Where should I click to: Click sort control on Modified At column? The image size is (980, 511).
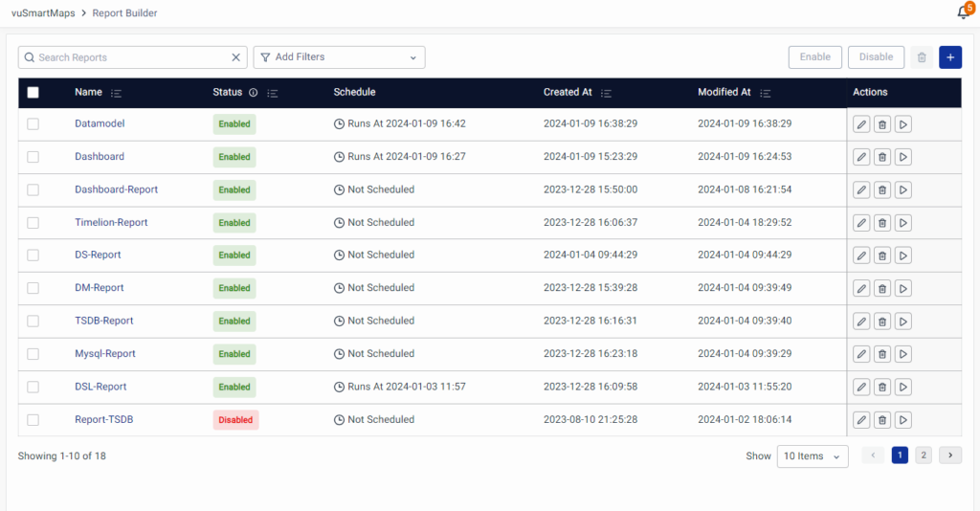765,93
